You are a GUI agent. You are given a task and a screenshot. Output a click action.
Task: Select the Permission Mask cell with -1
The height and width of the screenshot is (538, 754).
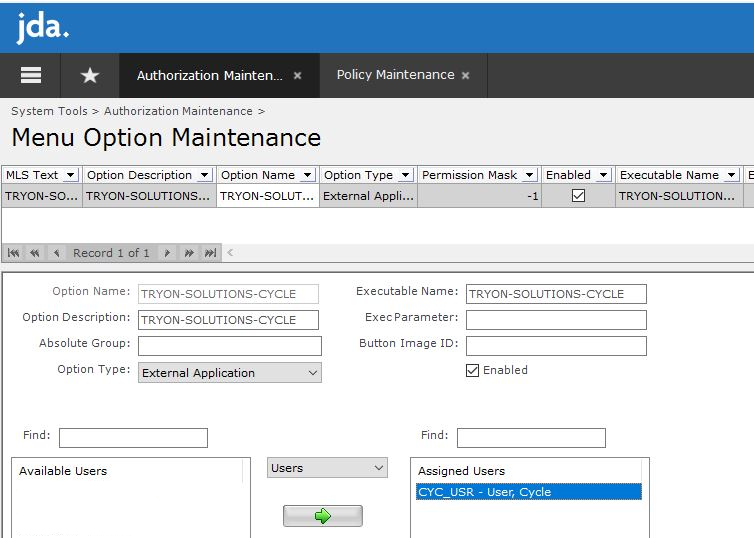coord(479,196)
